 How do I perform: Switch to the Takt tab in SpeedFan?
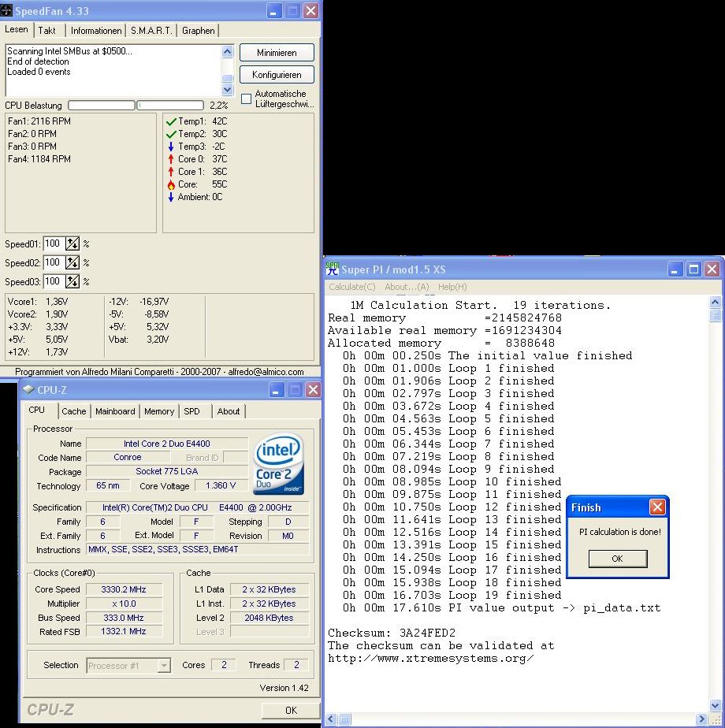(x=46, y=31)
